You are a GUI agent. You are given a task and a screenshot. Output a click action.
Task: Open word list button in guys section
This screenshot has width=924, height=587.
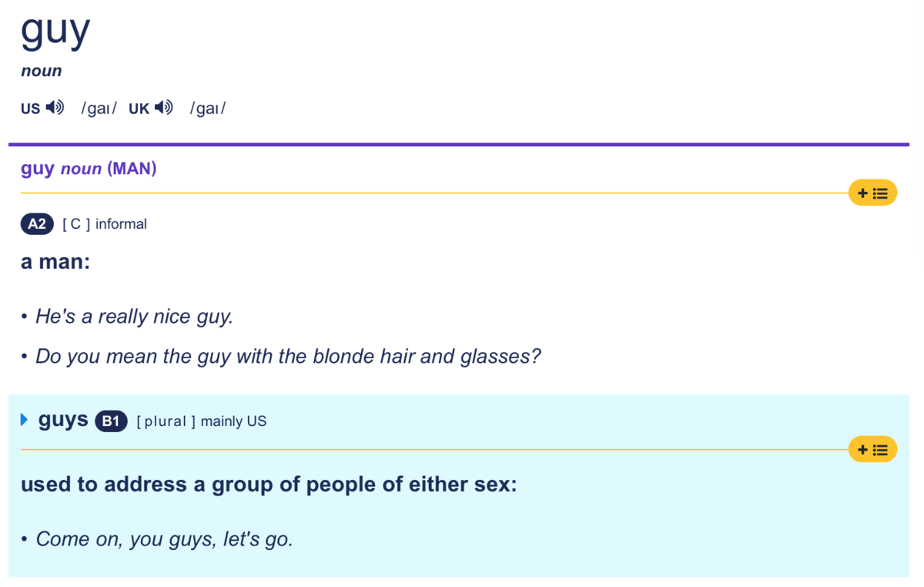pyautogui.click(x=872, y=449)
